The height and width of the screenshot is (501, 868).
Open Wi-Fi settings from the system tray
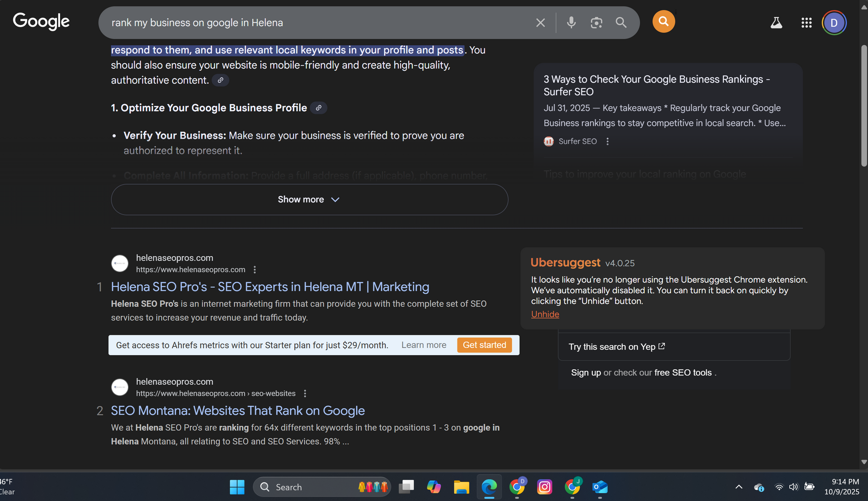point(778,487)
